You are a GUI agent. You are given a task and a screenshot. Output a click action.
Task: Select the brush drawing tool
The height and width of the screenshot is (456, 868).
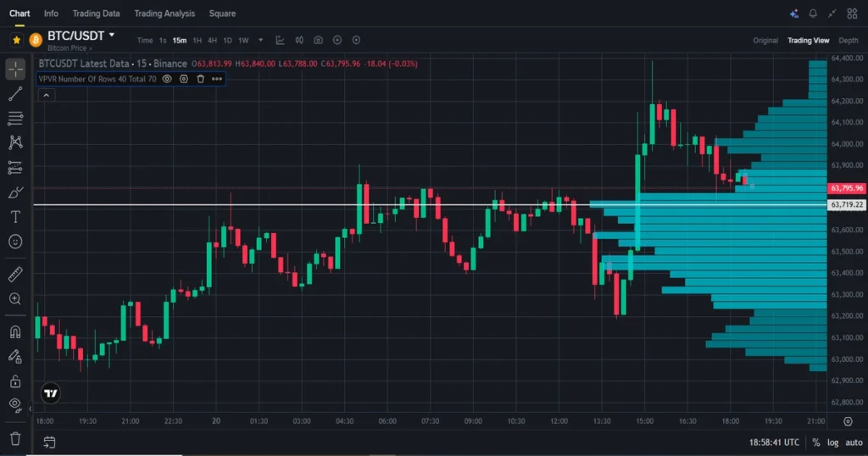(15, 192)
